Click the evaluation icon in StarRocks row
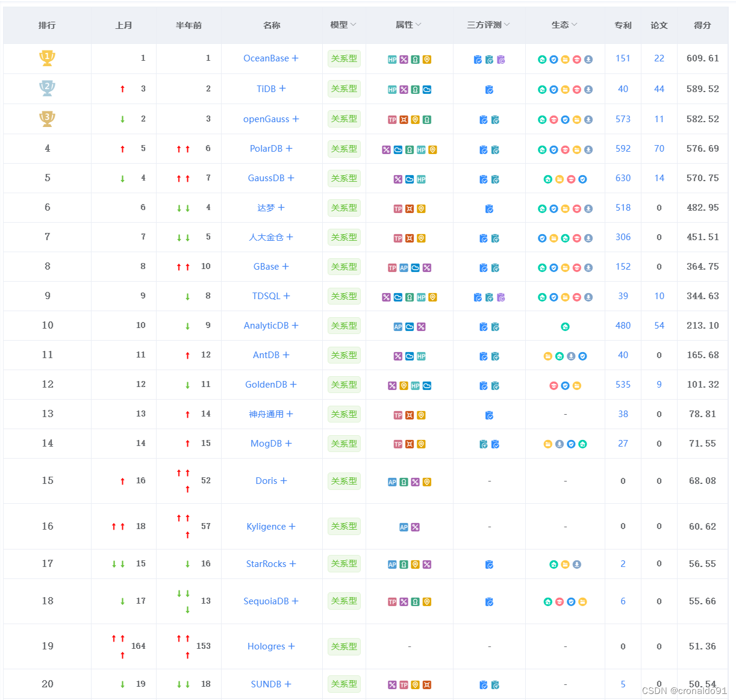This screenshot has height=700, width=736. click(x=489, y=565)
